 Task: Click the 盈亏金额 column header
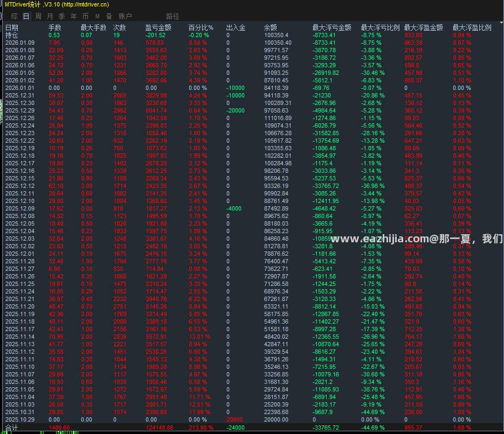tap(158, 27)
